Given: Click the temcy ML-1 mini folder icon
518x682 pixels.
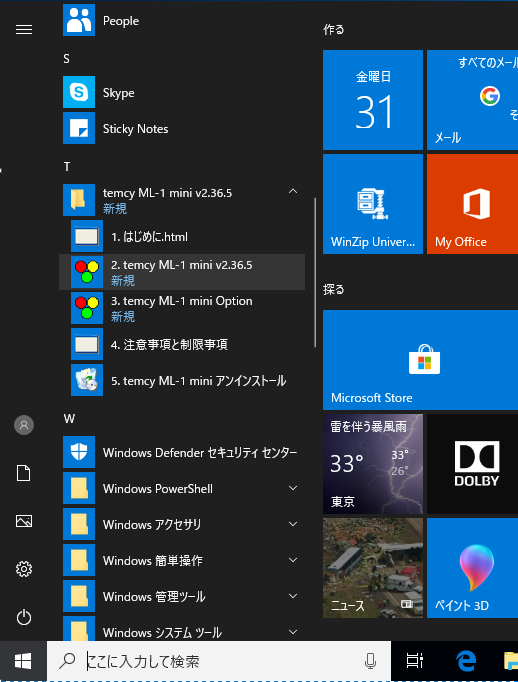Looking at the screenshot, I should coord(79,200).
